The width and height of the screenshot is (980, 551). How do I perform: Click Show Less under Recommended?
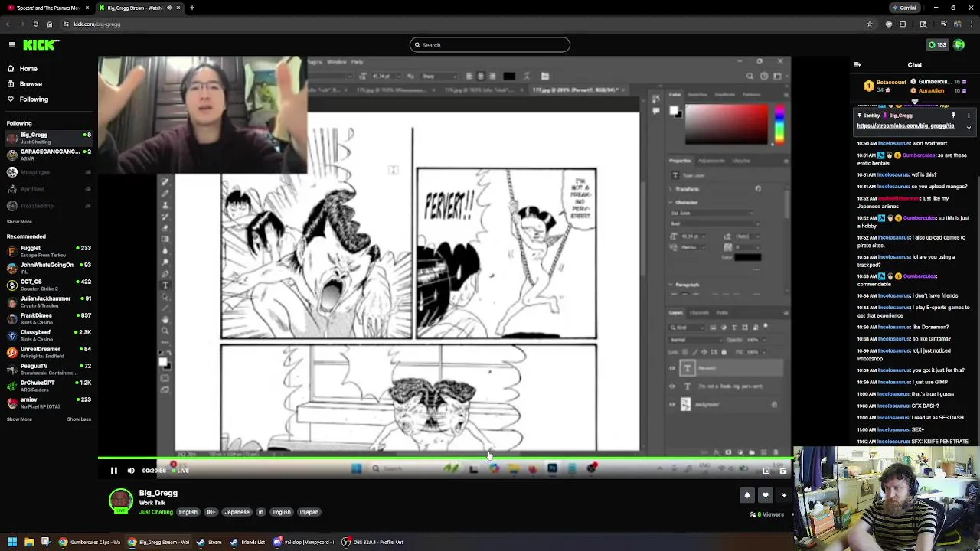(x=79, y=419)
